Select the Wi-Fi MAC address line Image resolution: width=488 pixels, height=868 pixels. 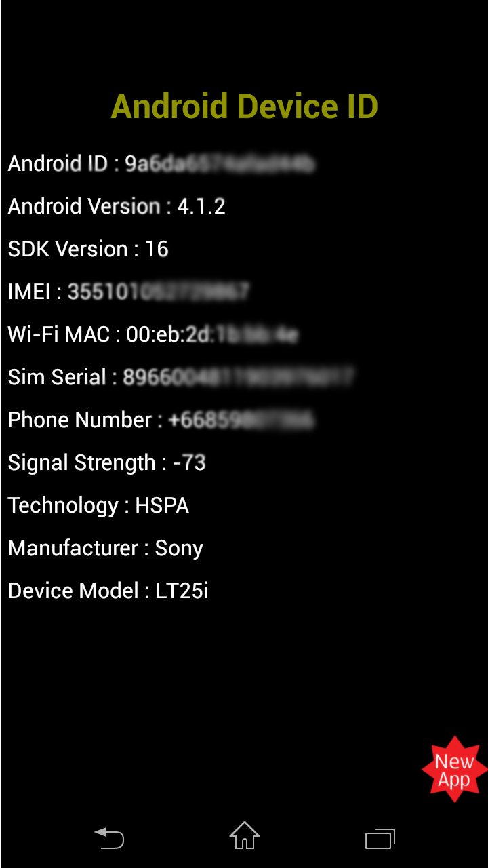tap(153, 334)
